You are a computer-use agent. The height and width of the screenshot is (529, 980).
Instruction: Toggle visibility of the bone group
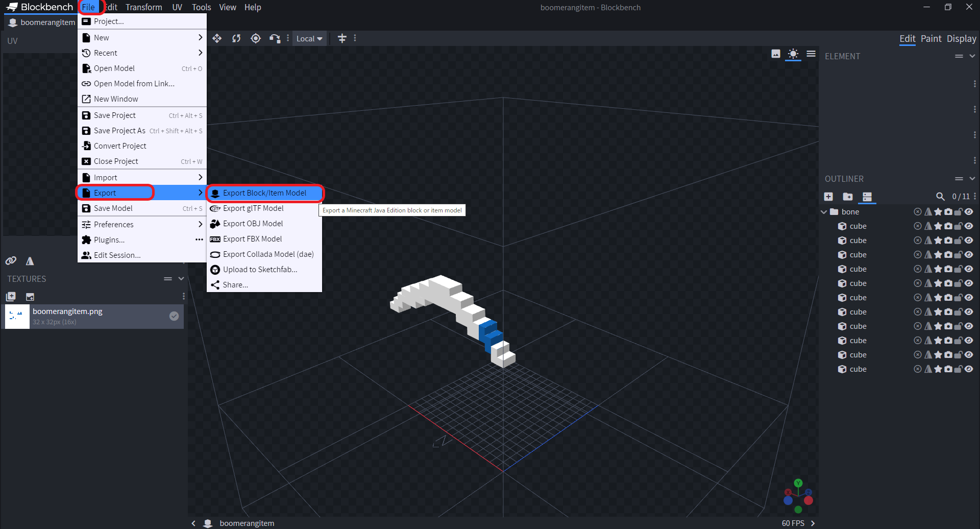pyautogui.click(x=969, y=211)
